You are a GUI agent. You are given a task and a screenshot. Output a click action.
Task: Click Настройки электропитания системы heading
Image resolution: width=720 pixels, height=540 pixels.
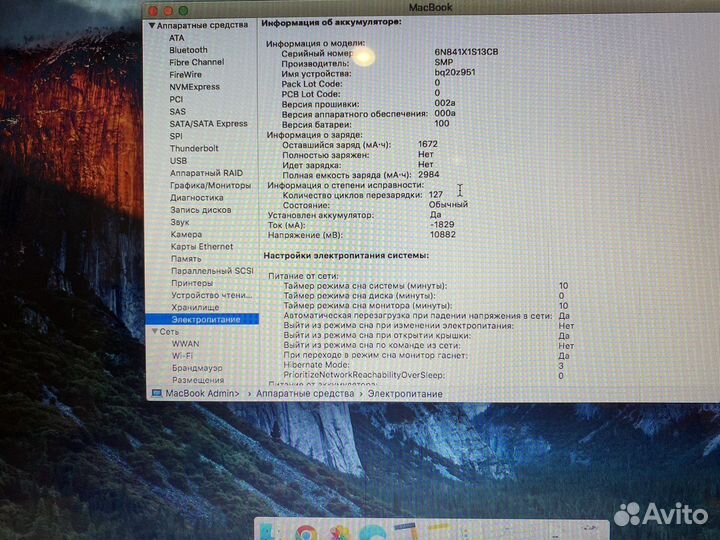pos(346,255)
